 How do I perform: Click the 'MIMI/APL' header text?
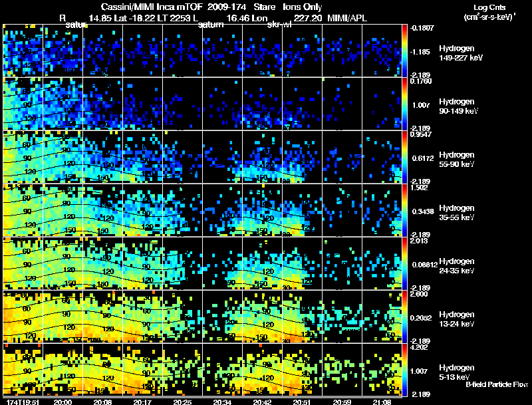pyautogui.click(x=347, y=19)
